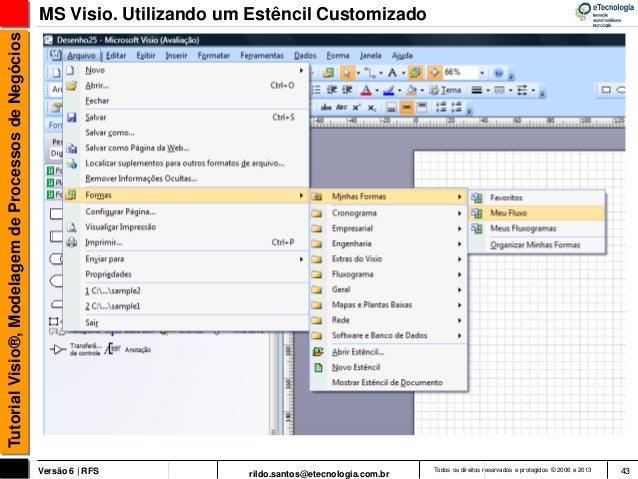Open the line color dropdown arrow

coord(400,91)
